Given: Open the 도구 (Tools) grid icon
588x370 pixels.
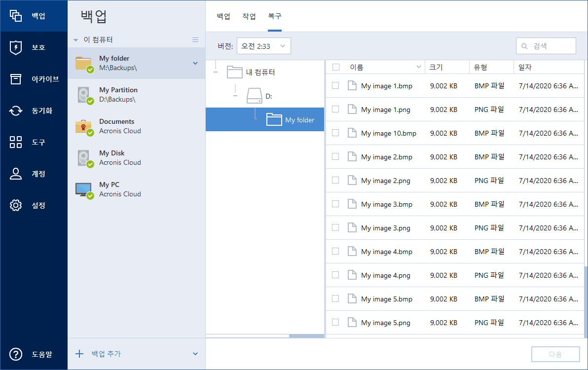Looking at the screenshot, I should click(16, 142).
